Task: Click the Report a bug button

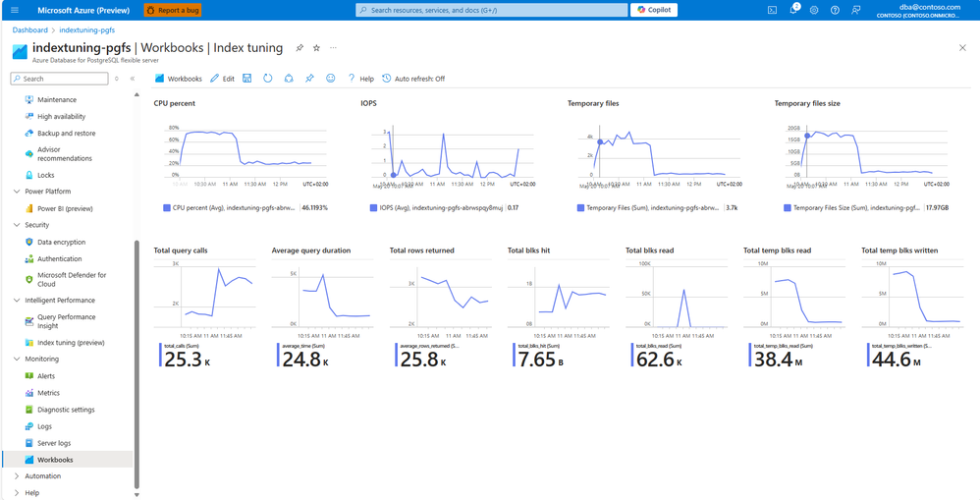Action: [173, 10]
